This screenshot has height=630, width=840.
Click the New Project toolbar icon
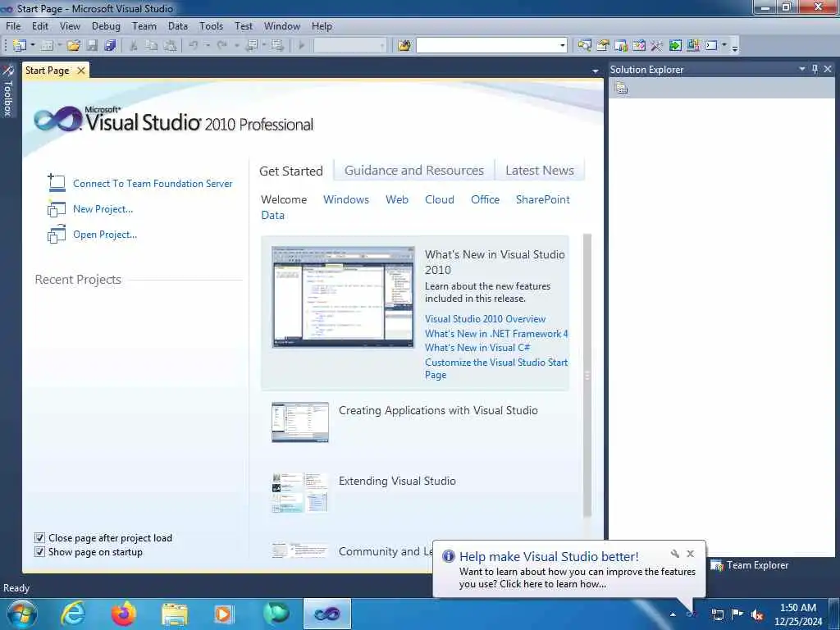pos(20,46)
